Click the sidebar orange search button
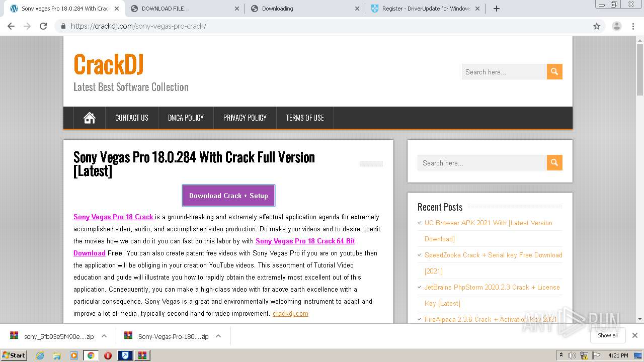This screenshot has width=644, height=362. (x=554, y=163)
